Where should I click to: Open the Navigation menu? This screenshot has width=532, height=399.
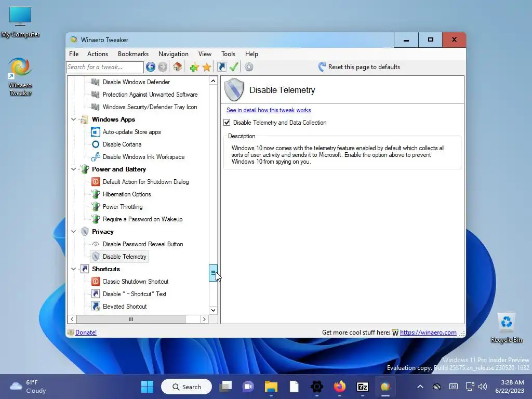click(x=174, y=54)
